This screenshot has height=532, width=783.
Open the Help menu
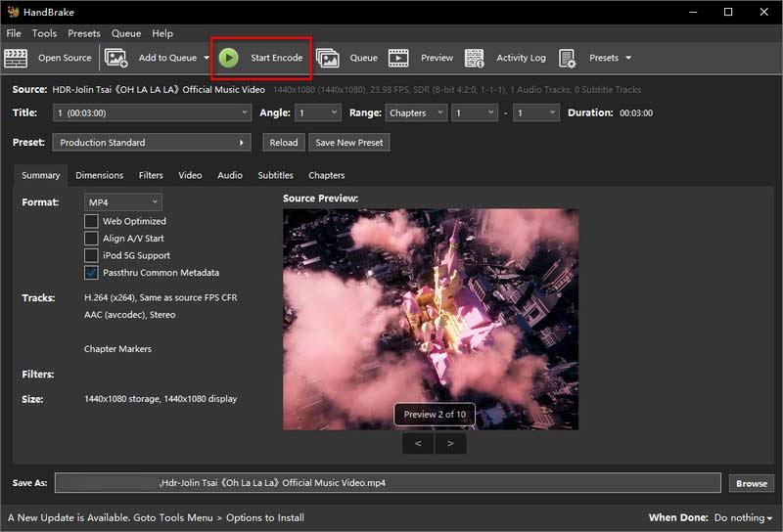(162, 33)
